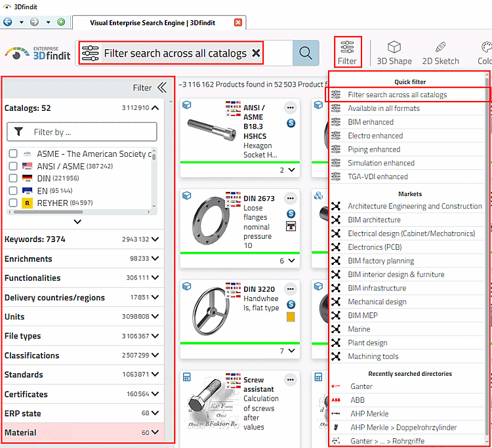
Task: Open the more options menu on DIN 2673 card
Action: (290, 198)
